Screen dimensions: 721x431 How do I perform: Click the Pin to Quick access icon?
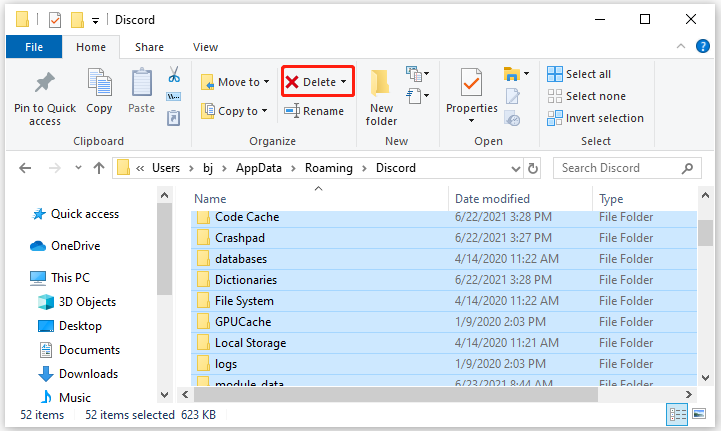[45, 83]
